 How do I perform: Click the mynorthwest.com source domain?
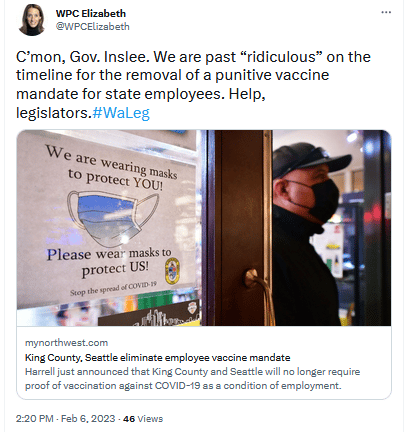click(x=66, y=343)
